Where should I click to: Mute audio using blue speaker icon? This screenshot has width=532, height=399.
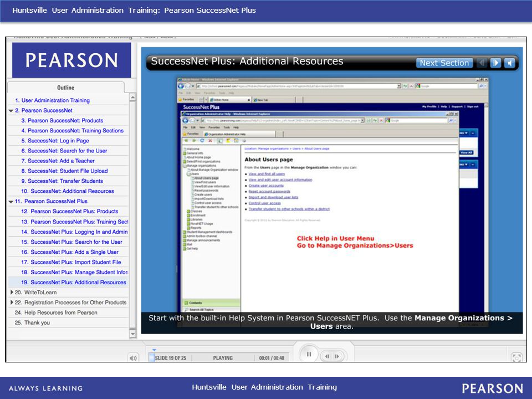510,63
